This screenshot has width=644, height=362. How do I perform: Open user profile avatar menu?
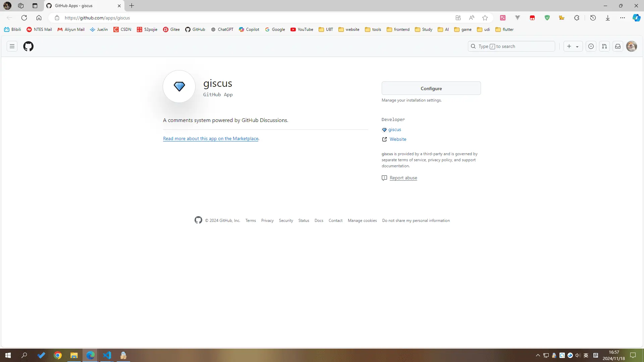pos(632,46)
